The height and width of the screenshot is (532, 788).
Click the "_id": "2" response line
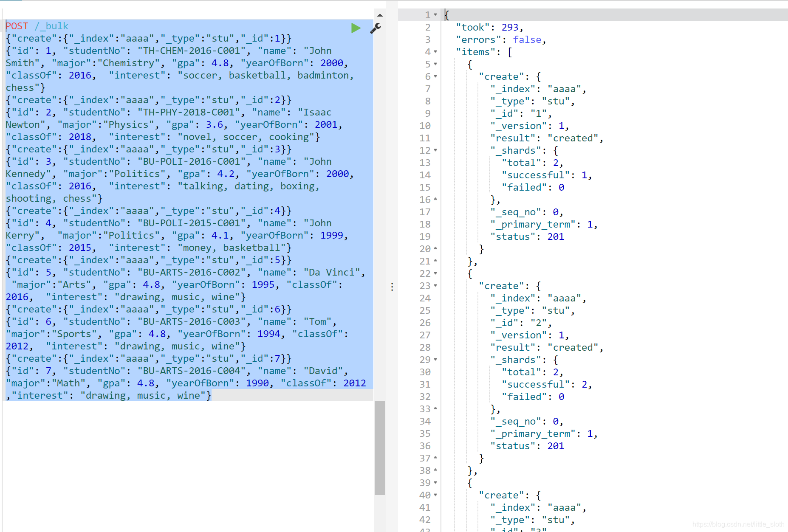coord(521,323)
